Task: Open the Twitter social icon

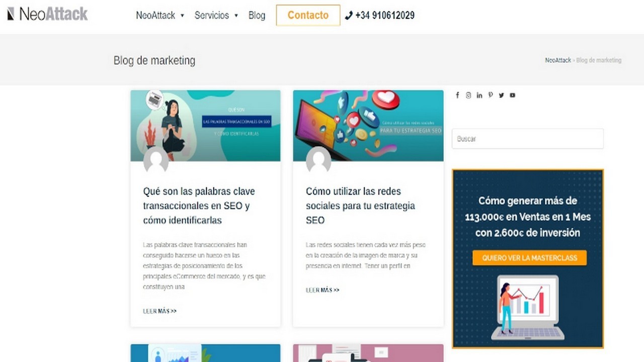Action: tap(502, 95)
